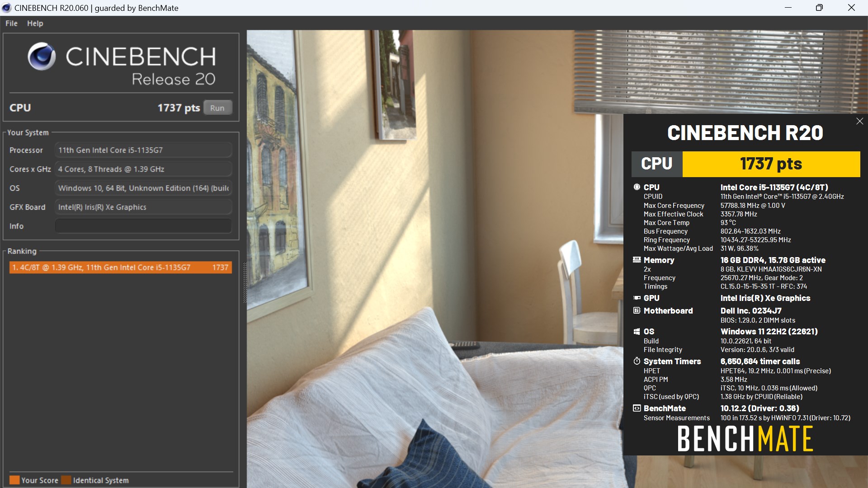Click the QPC iTSC 10 MHz value
Screen dimensions: 868x488
coord(769,388)
